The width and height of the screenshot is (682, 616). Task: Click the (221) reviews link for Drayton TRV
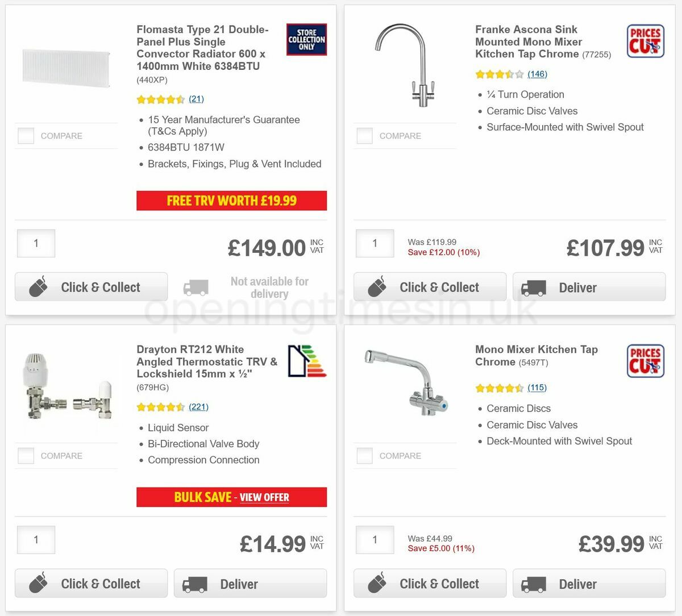198,407
